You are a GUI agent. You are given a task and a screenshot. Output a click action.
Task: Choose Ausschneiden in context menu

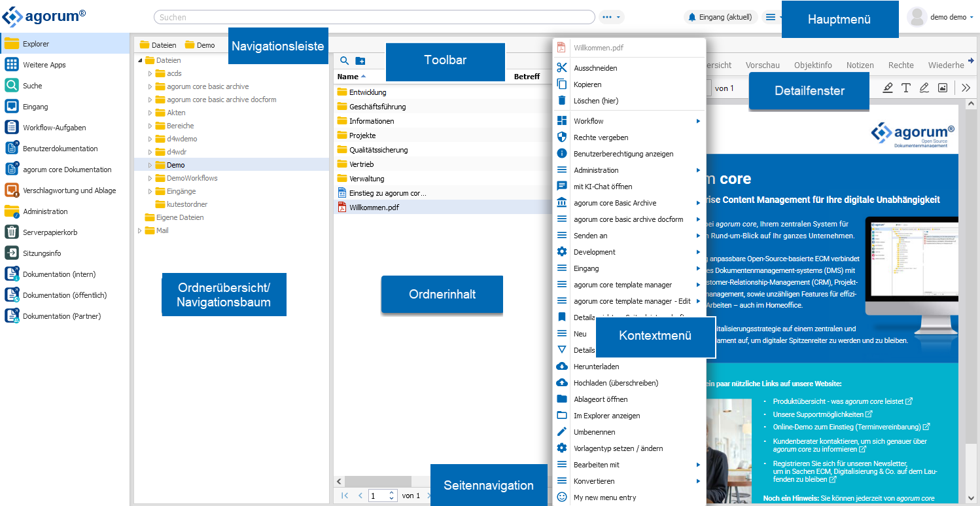629,68
